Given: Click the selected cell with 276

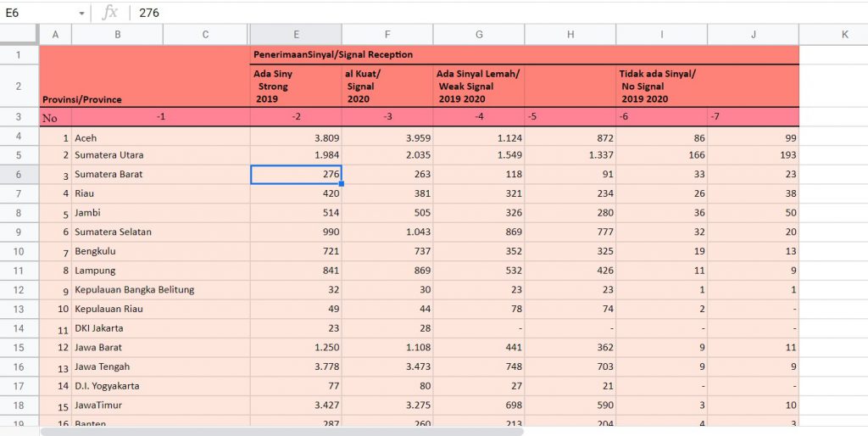Looking at the screenshot, I should pyautogui.click(x=296, y=174).
